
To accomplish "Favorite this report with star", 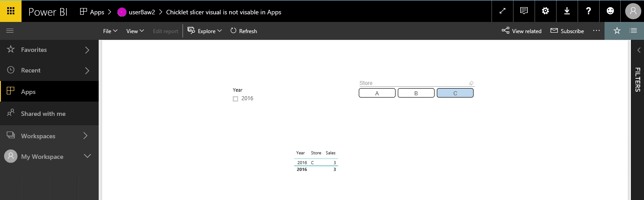I will point(617,31).
